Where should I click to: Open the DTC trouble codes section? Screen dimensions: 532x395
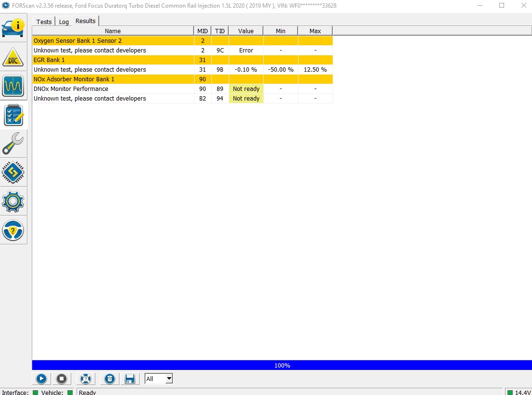coord(13,57)
